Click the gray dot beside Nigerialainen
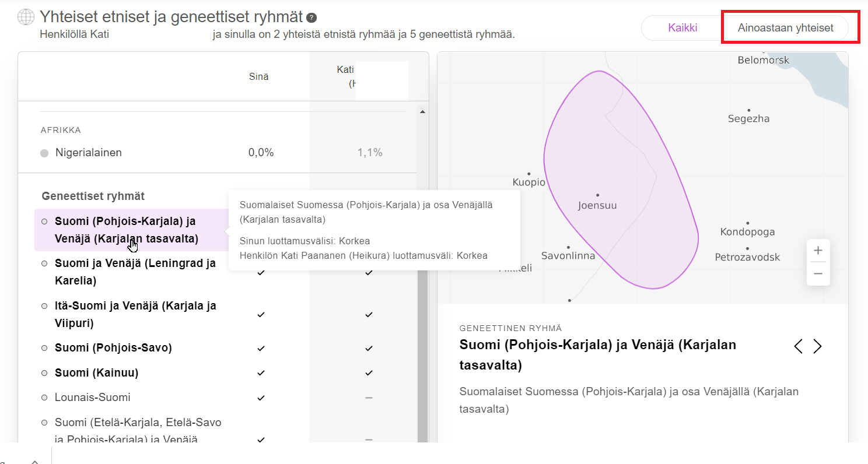The width and height of the screenshot is (868, 464). [x=44, y=153]
